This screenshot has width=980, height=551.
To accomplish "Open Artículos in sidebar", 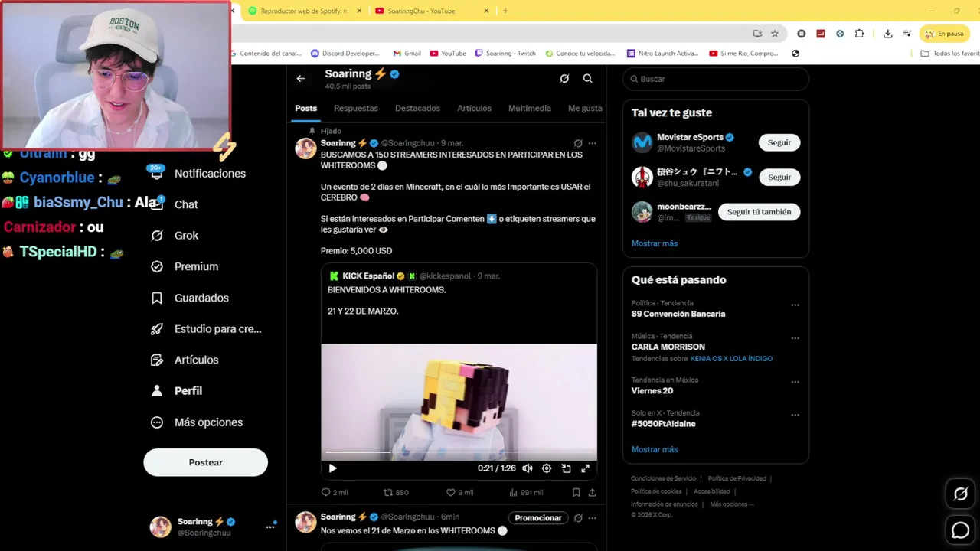I will [x=185, y=360].
